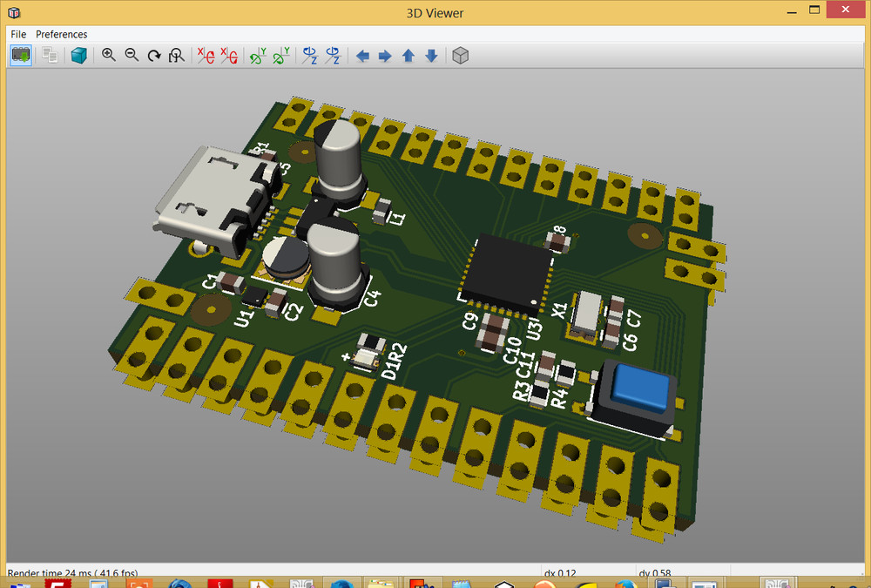Fit the board in the window

click(177, 55)
